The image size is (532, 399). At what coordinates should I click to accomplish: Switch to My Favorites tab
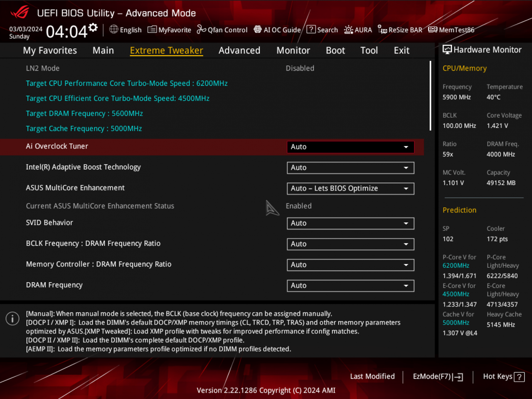50,50
